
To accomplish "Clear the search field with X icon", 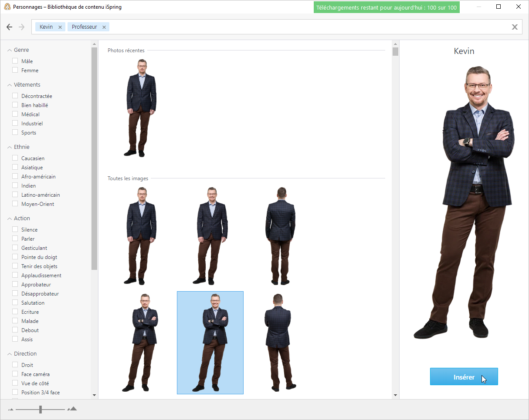I will click(515, 27).
